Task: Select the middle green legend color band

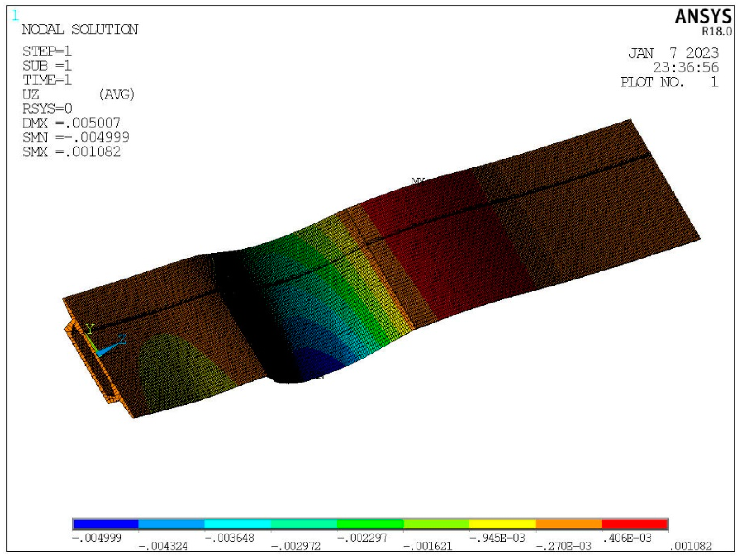Action: tap(370, 524)
